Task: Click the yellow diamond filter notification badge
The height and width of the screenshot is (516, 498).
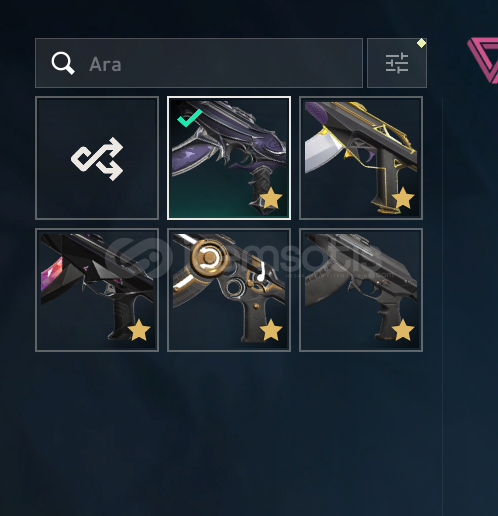Action: 421,43
